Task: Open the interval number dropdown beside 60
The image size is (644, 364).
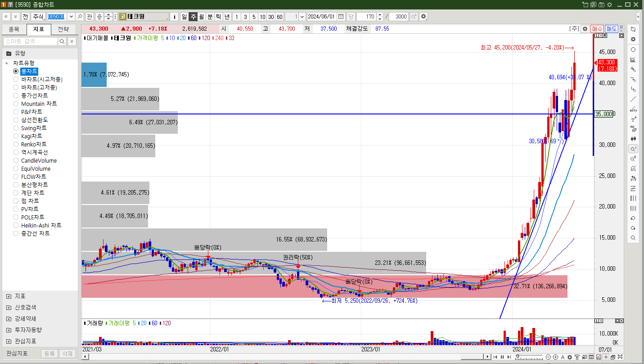Action: tap(302, 17)
